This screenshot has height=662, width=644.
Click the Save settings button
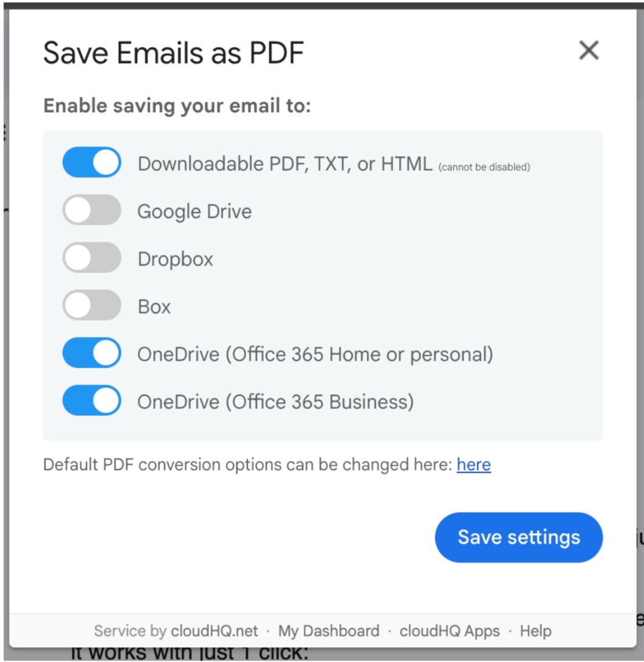(x=519, y=537)
